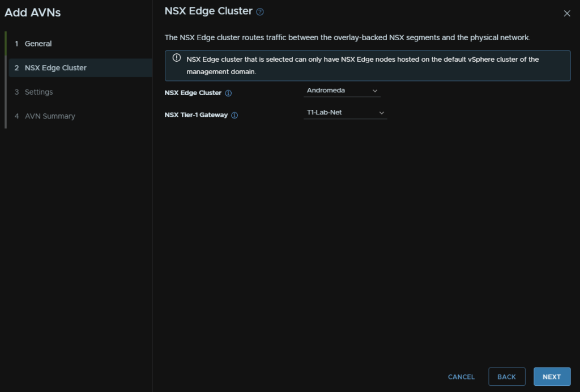Open the Andromeda edge cluster dropdown

[x=342, y=91]
